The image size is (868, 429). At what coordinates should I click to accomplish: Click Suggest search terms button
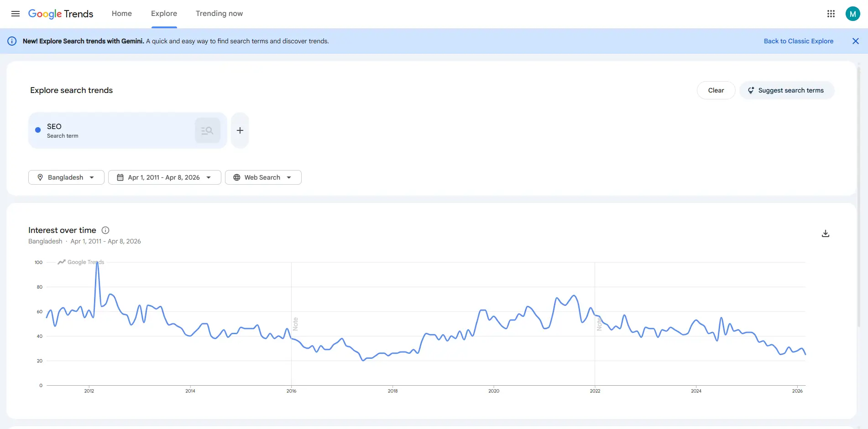coord(787,90)
